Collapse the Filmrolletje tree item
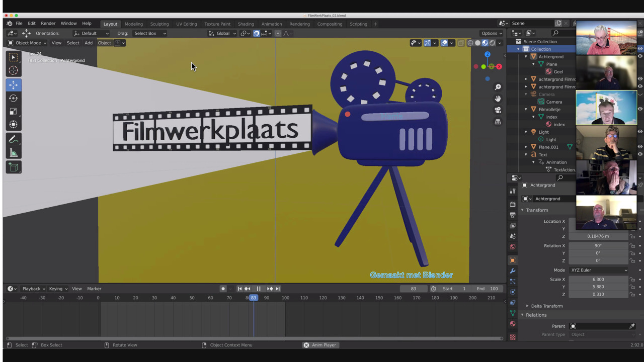The width and height of the screenshot is (644, 362). 526,109
